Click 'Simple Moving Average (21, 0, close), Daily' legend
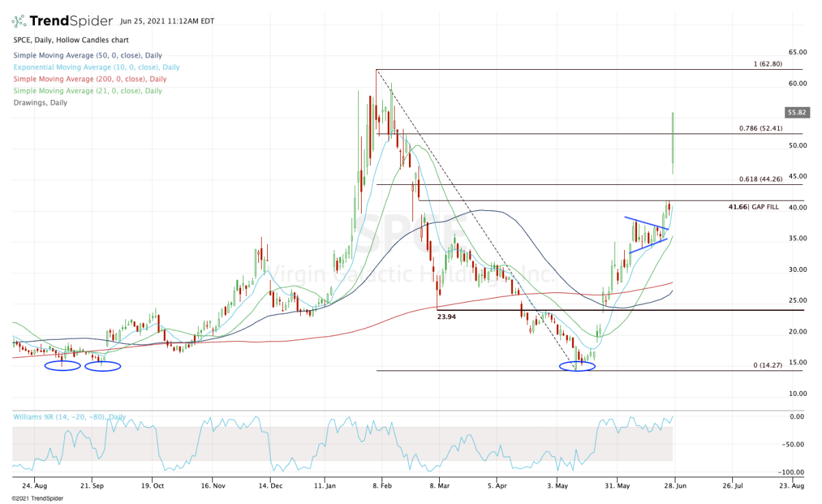Screen dimensions: 822x504 (x=87, y=90)
